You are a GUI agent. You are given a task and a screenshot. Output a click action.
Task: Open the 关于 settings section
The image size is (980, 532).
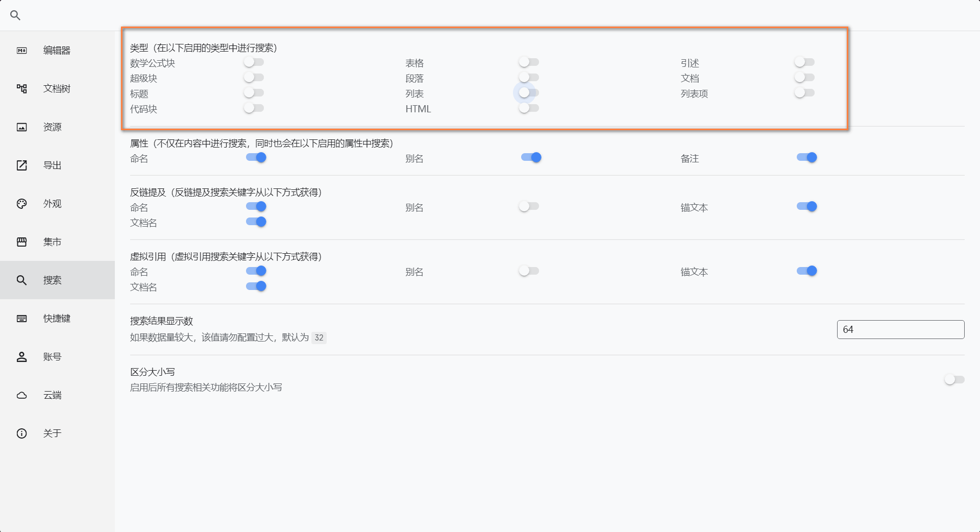point(21,433)
